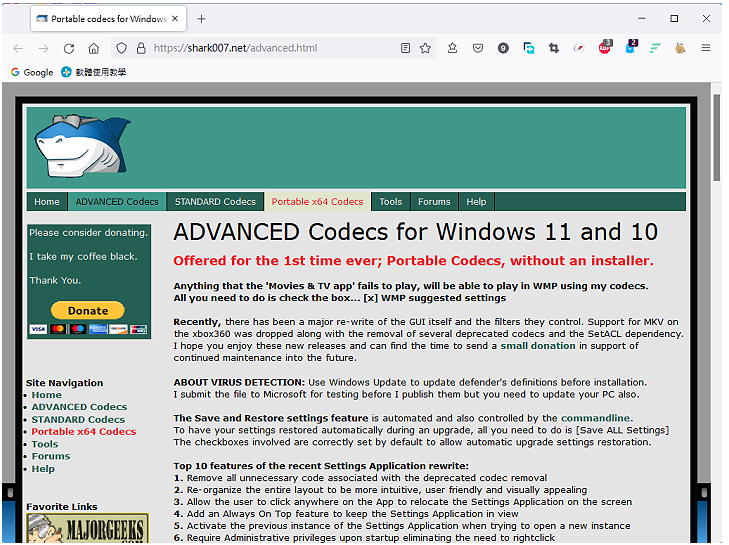Switch to Portable x64 Codecs nav tab

318,202
